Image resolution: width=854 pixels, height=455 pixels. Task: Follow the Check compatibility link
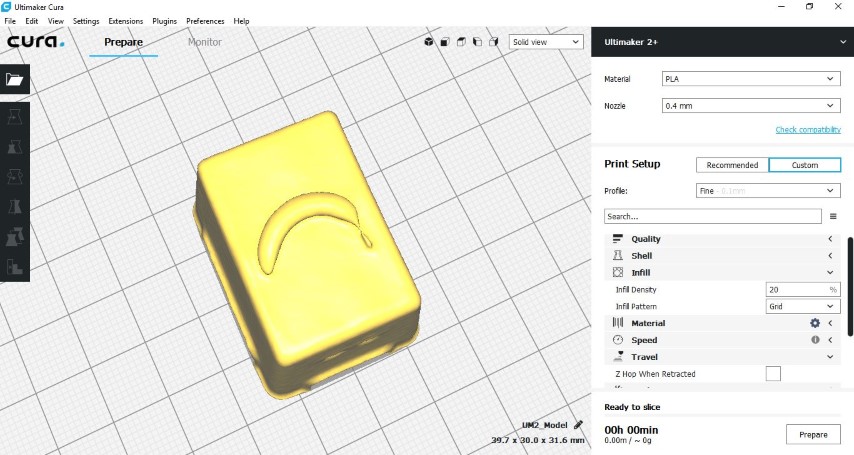point(808,130)
